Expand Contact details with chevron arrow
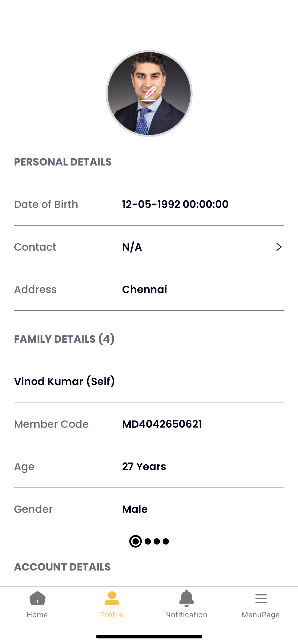298x644 pixels. (x=279, y=247)
